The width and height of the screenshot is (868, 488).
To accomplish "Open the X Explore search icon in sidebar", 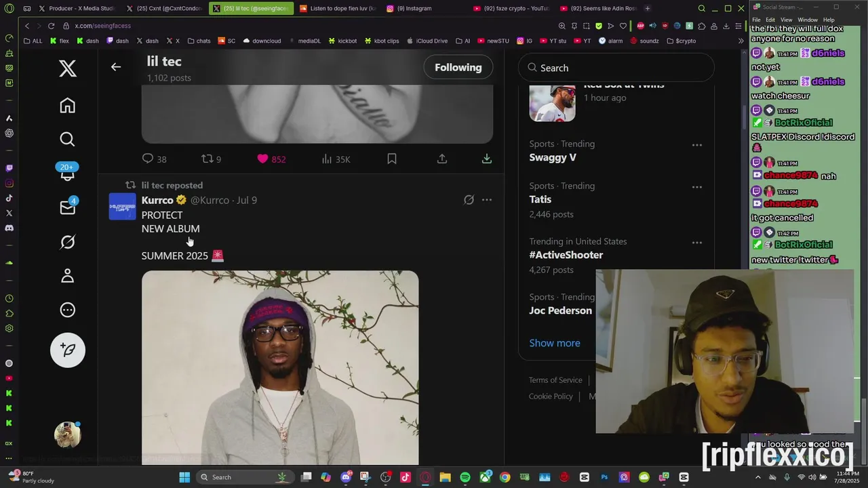I will pos(67,140).
